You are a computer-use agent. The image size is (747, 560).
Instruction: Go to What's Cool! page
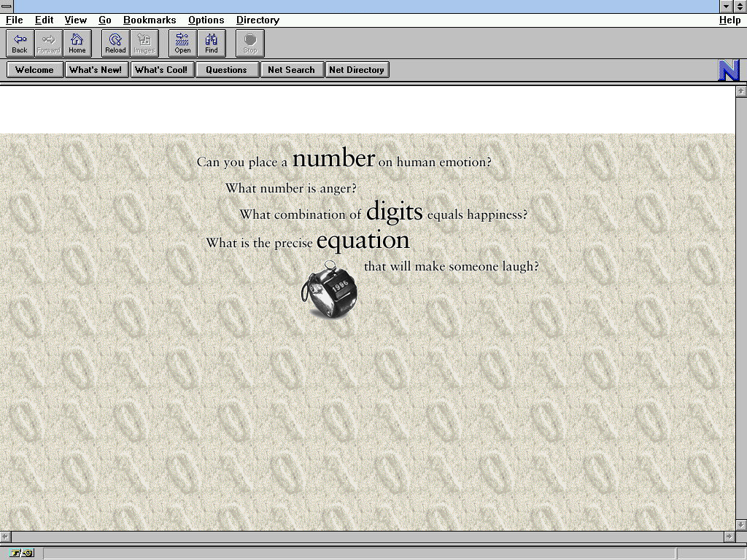(161, 70)
